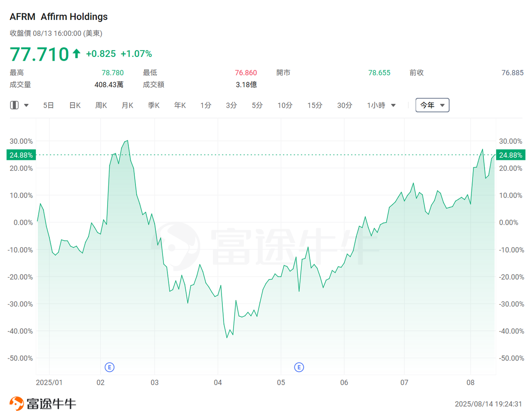Screen dimensions: 532x420
Task: Select the 5日 five-day view
Action: click(48, 105)
